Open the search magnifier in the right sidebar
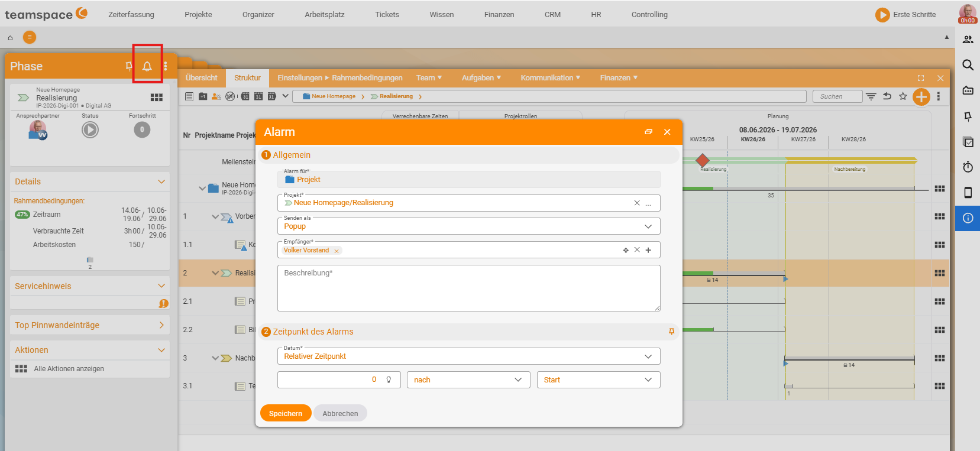This screenshot has height=451, width=980. [968, 65]
